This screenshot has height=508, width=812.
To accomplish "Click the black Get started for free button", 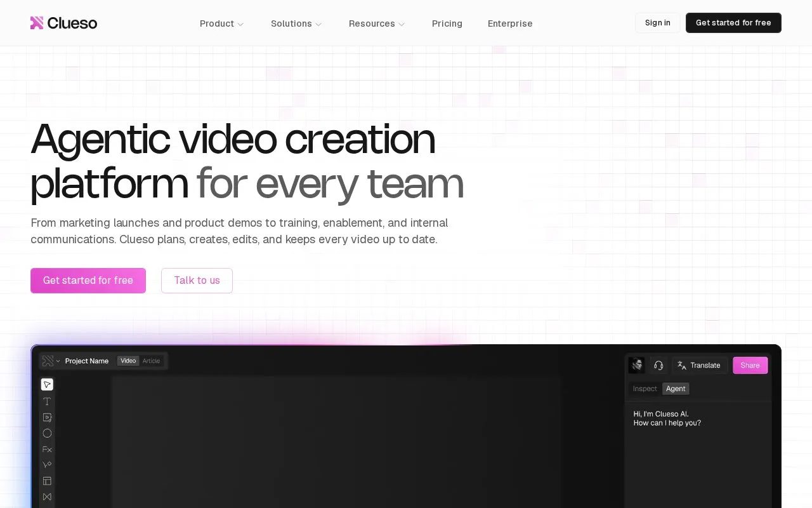I will click(733, 23).
